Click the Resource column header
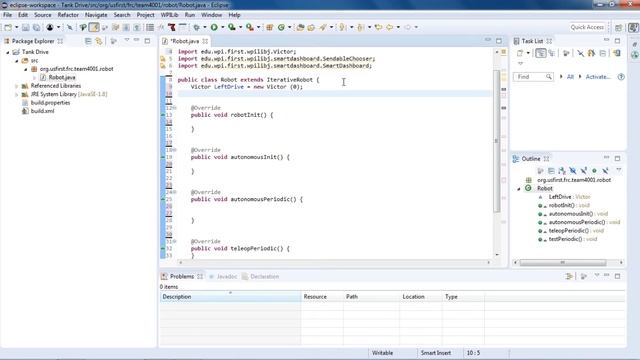The width and height of the screenshot is (640, 360). 322,297
